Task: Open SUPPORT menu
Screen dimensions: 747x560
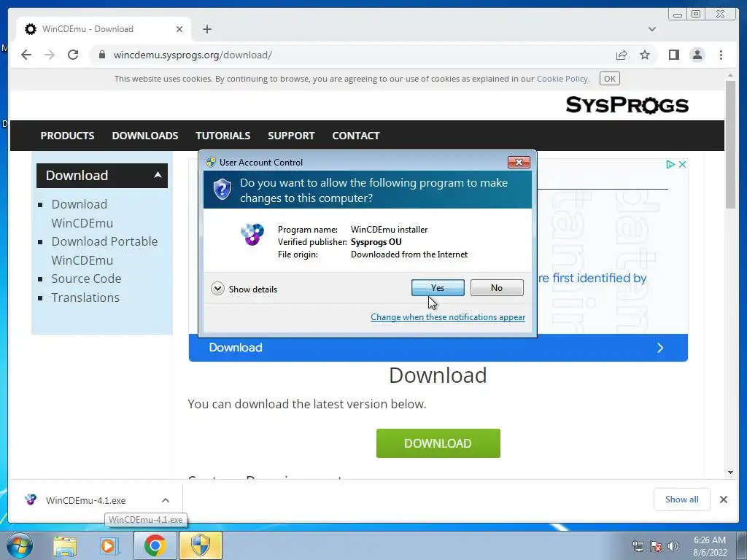Action: (x=291, y=136)
